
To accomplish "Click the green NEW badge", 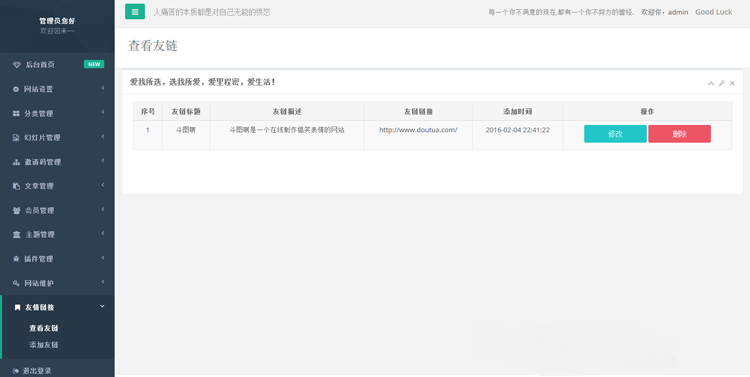I will (94, 64).
